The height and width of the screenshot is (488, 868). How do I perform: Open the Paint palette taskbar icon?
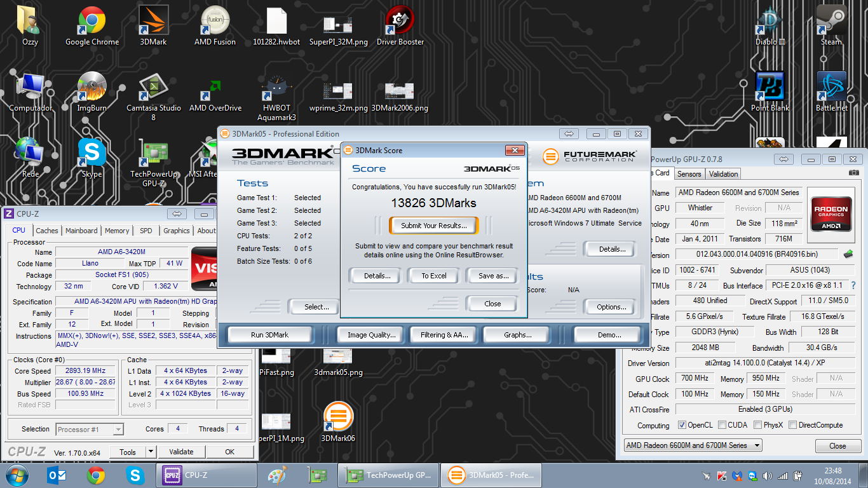[x=277, y=475]
